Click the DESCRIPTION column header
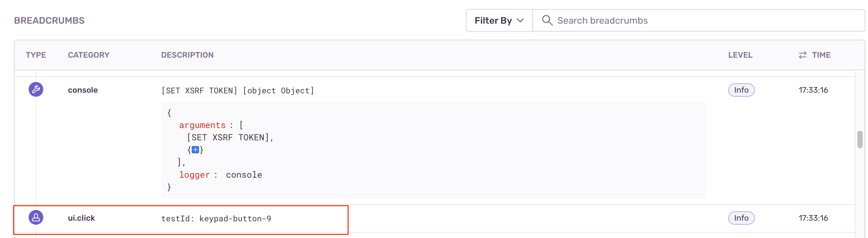The image size is (868, 238). pyautogui.click(x=187, y=55)
